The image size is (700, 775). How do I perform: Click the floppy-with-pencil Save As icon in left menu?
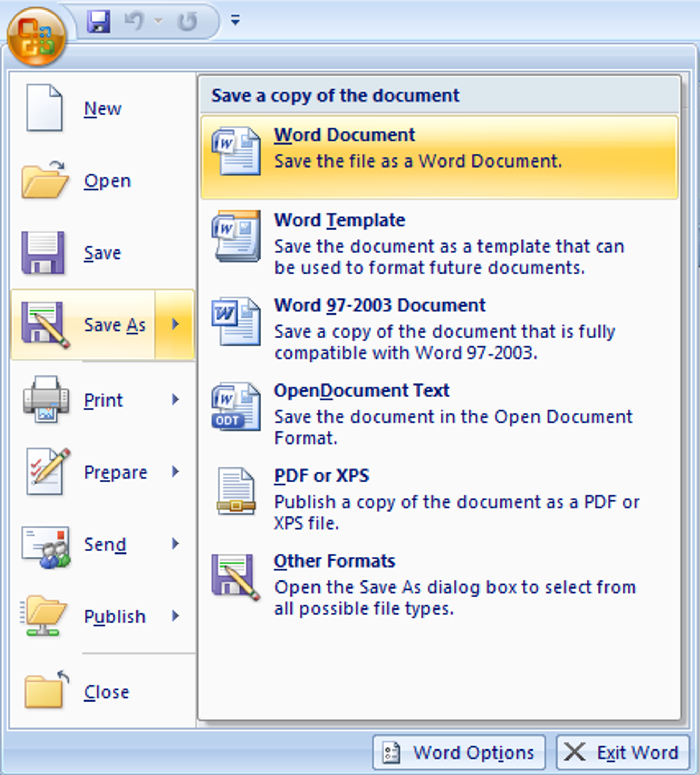45,325
